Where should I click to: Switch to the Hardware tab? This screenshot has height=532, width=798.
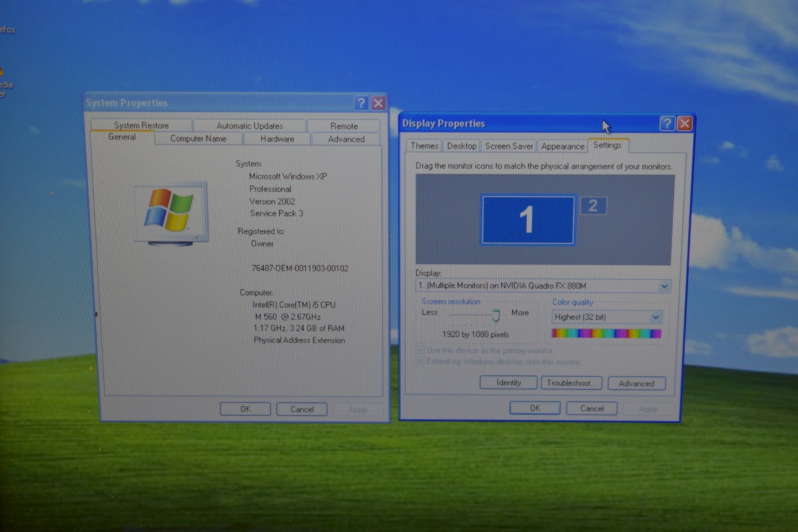tap(277, 139)
